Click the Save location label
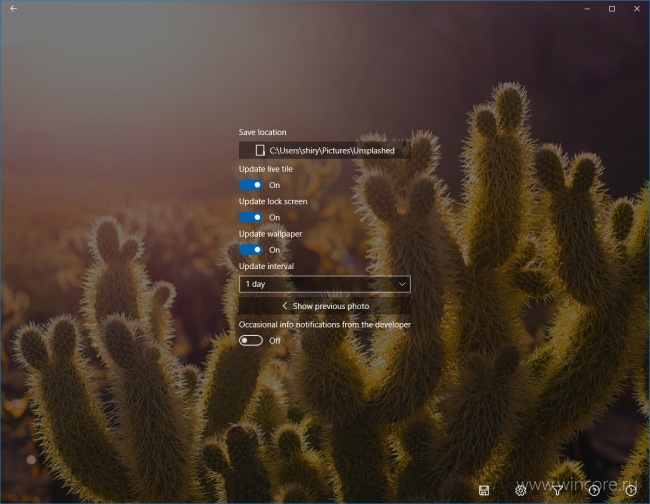This screenshot has width=650, height=504. (262, 132)
